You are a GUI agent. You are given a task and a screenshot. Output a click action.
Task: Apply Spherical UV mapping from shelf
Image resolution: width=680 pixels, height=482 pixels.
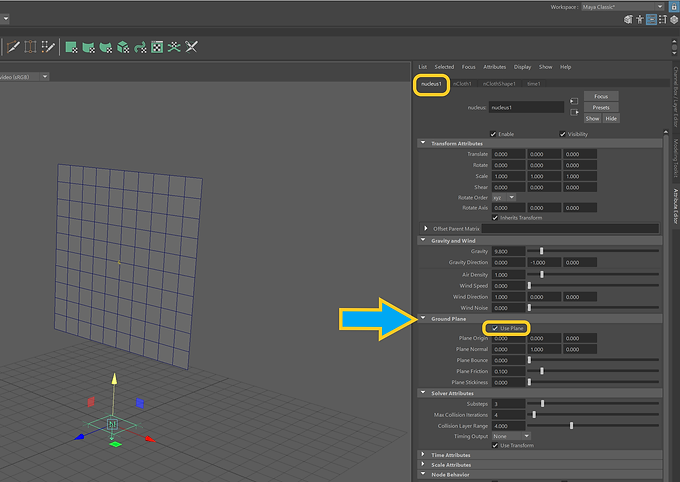point(106,47)
